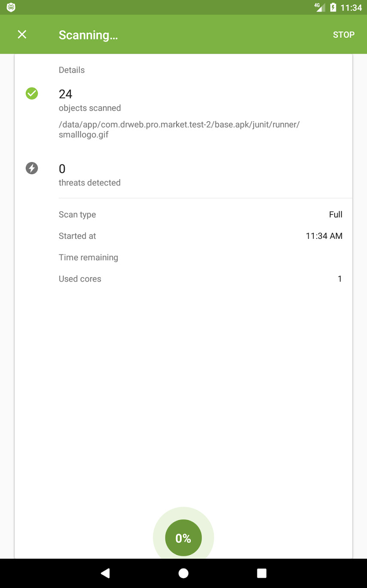Screen dimensions: 367x588
Task: Tap the Started at time row
Action: point(200,236)
